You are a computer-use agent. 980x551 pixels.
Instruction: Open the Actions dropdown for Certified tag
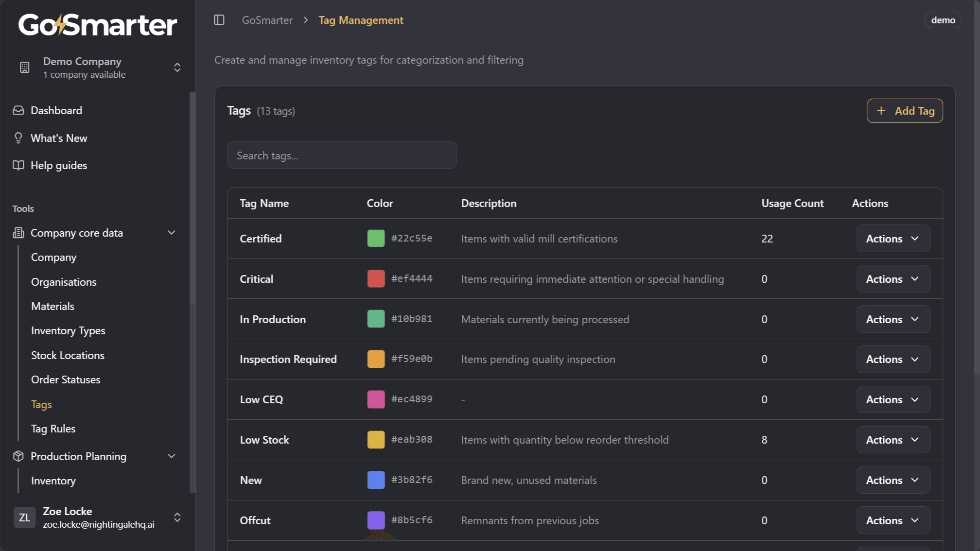pyautogui.click(x=893, y=239)
